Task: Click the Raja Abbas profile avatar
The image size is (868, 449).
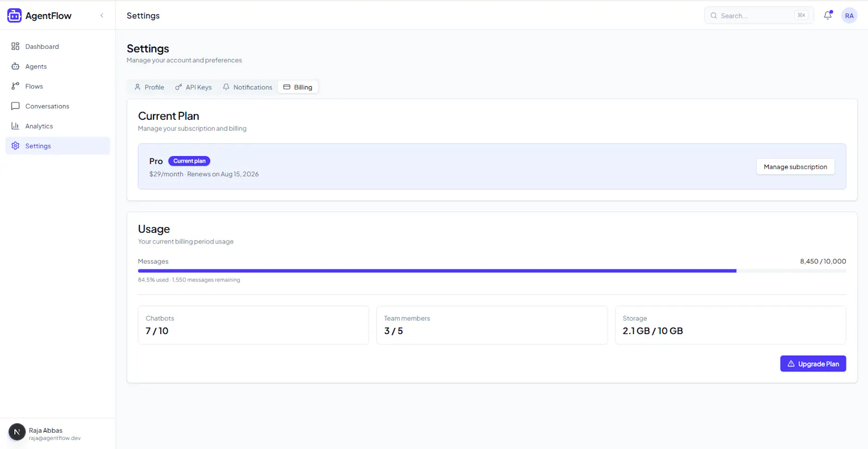Action: coord(17,432)
